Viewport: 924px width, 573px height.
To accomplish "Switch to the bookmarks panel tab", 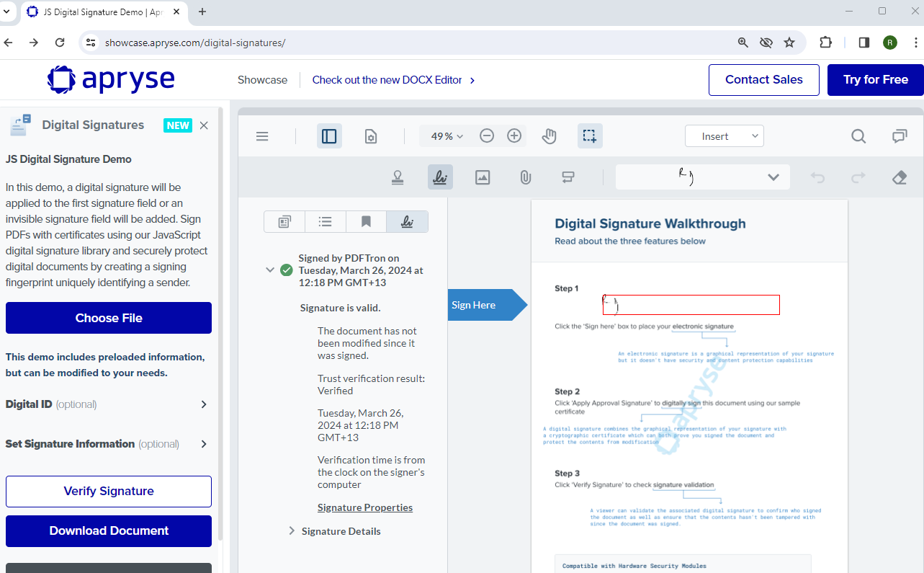I will click(366, 221).
